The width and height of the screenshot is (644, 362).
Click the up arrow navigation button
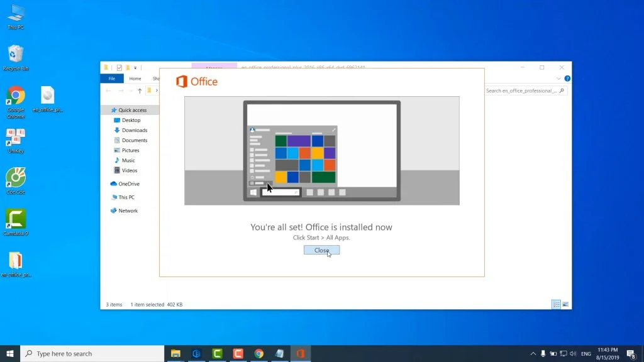[139, 90]
